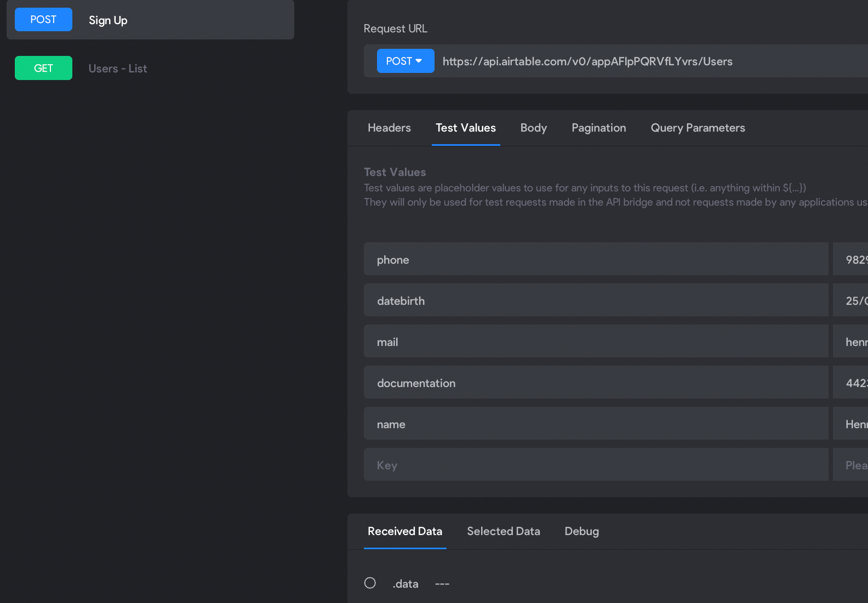Click the Request URL label
Viewport: 868px width, 603px height.
click(396, 29)
